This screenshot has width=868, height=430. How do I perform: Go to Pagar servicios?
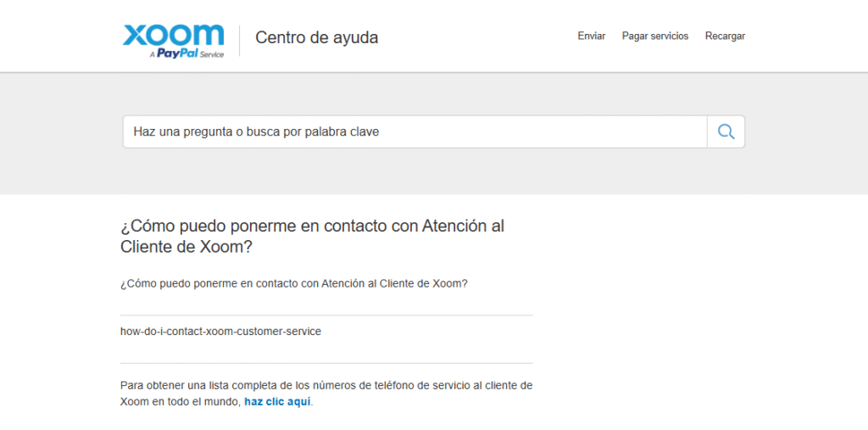[655, 36]
